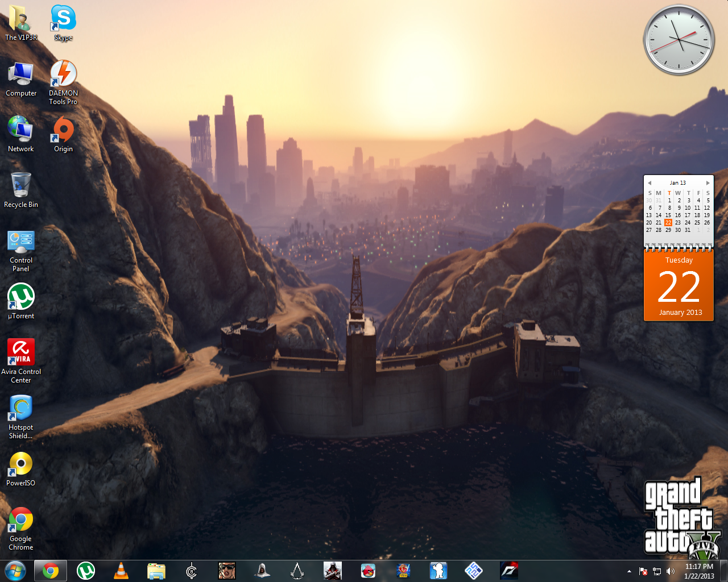Open Hotspot Shield from the desktop
Image resolution: width=728 pixels, height=582 pixels.
click(x=20, y=408)
